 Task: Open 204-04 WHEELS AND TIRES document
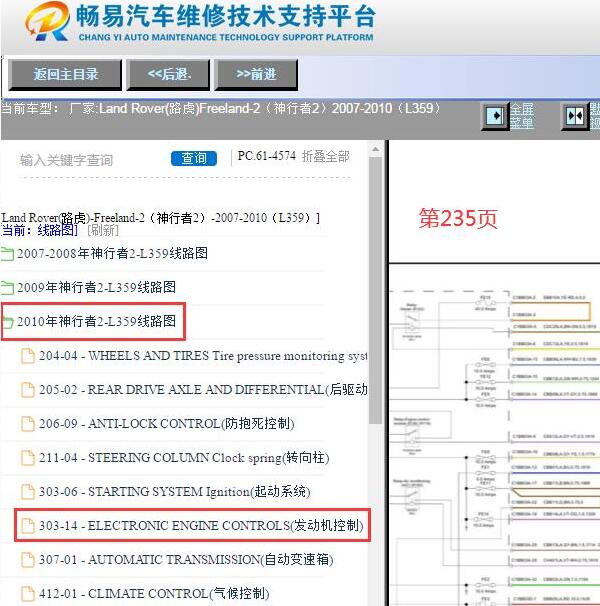(x=203, y=356)
